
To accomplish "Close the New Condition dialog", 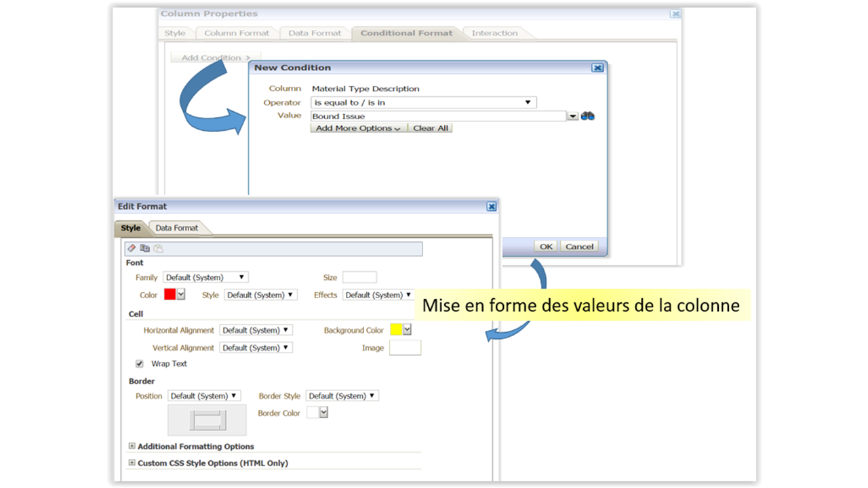I will tap(597, 68).
